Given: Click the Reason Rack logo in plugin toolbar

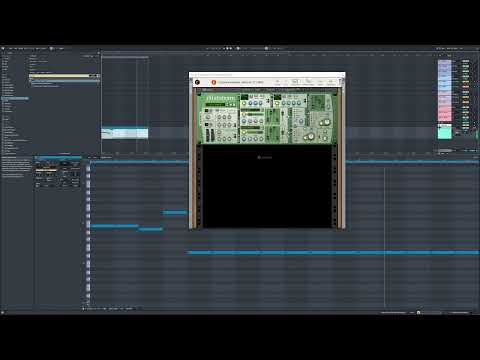Looking at the screenshot, I should [197, 82].
